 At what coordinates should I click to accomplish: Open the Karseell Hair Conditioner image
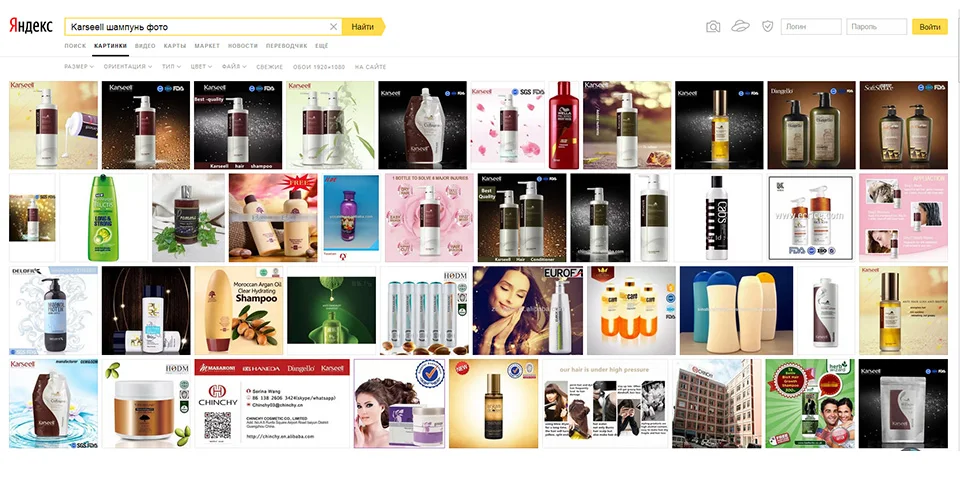[x=522, y=217]
